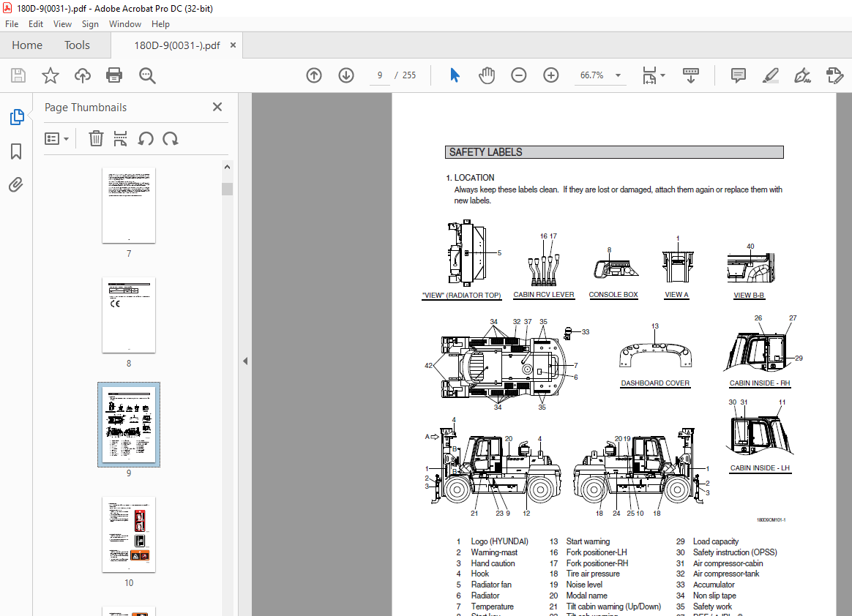852x616 pixels.
Task: Select the page 9 thumbnail
Action: [x=129, y=425]
